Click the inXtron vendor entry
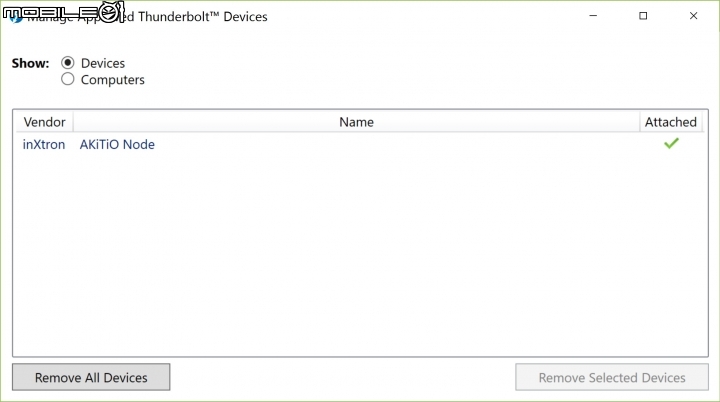 click(x=44, y=144)
